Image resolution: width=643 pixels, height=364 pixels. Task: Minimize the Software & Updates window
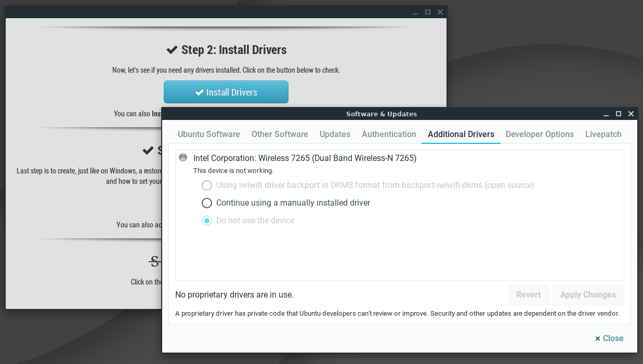[x=606, y=114]
